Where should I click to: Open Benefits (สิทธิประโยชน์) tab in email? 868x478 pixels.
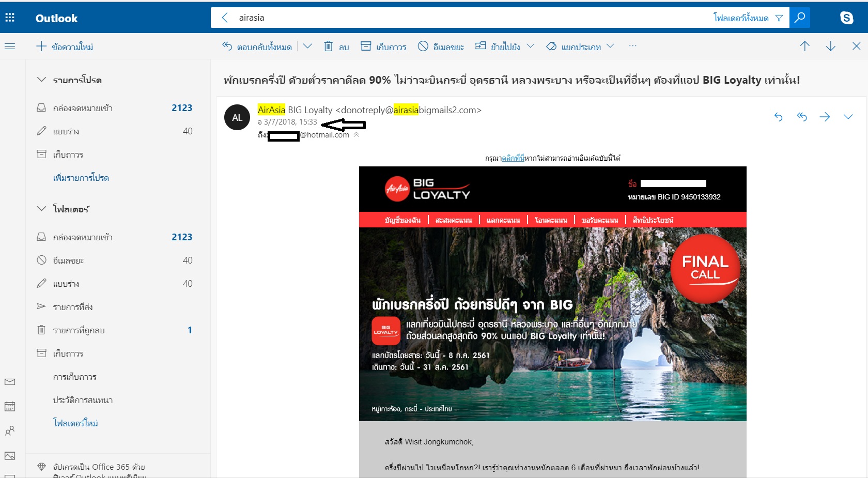(x=653, y=220)
